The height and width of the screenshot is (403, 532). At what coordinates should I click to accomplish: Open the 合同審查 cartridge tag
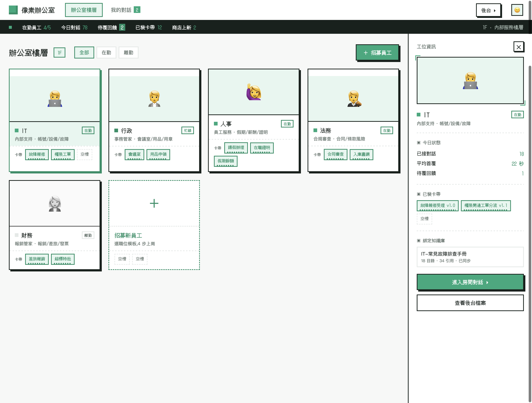(x=335, y=154)
